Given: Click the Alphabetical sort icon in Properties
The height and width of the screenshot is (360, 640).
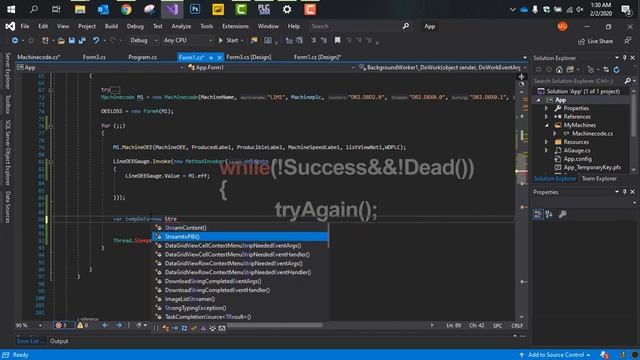Looking at the screenshot, I should coord(549,214).
